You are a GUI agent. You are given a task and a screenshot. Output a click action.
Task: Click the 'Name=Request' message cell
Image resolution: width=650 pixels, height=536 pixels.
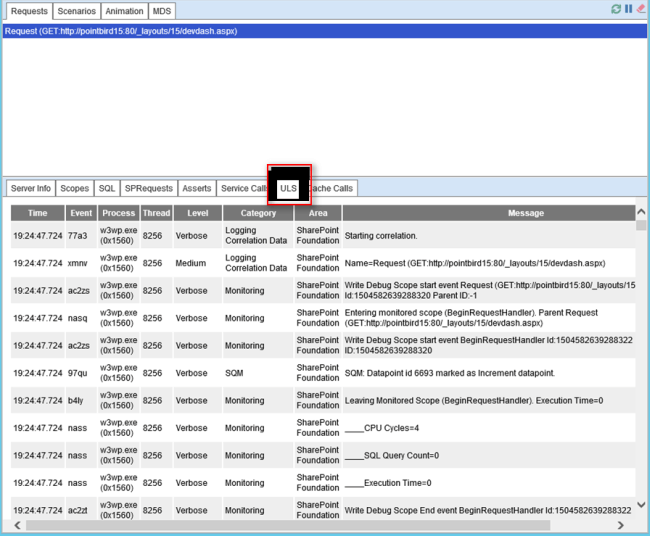coord(475,263)
